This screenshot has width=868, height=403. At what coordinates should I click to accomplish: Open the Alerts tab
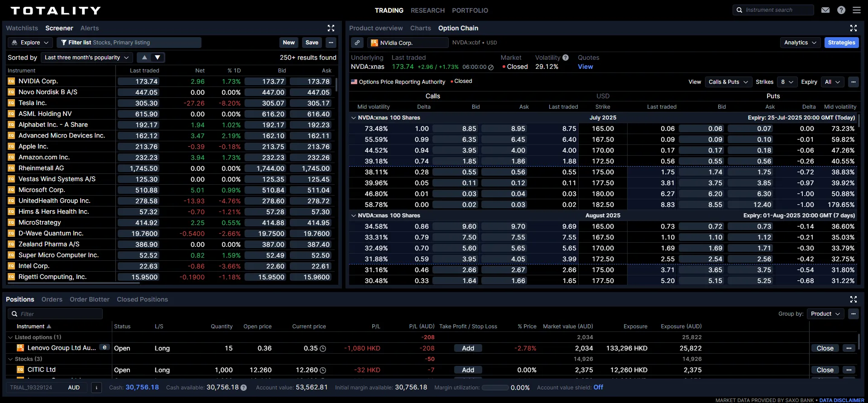tap(90, 28)
